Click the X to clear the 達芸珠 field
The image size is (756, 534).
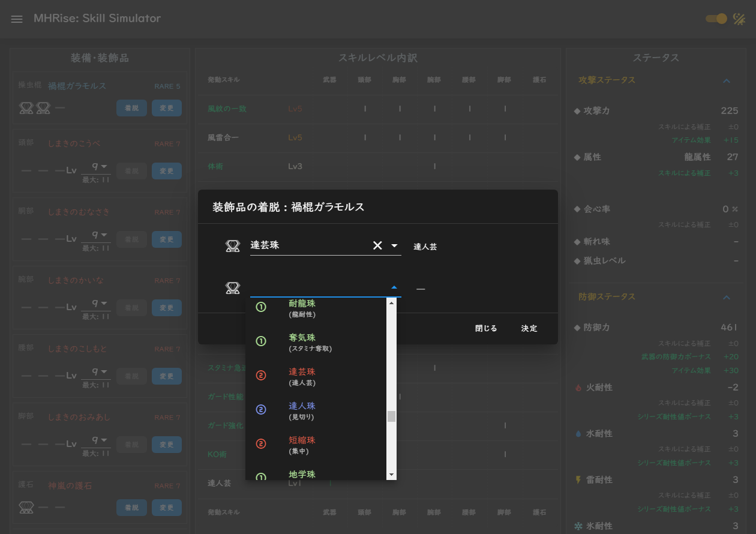377,245
